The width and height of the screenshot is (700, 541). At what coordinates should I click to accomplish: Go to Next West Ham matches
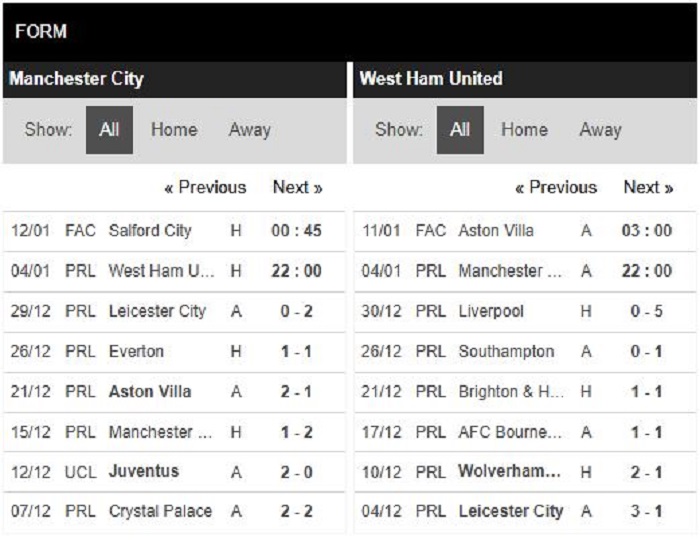648,188
